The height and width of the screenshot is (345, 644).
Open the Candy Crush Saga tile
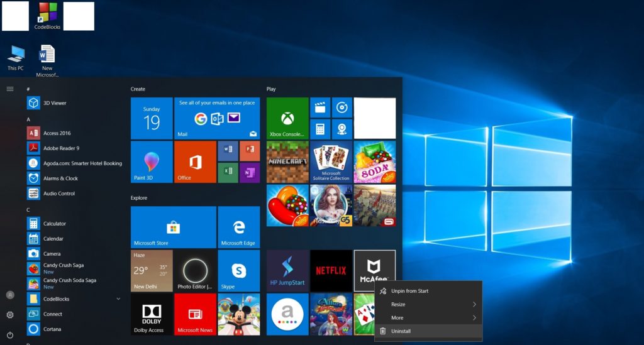coord(287,205)
